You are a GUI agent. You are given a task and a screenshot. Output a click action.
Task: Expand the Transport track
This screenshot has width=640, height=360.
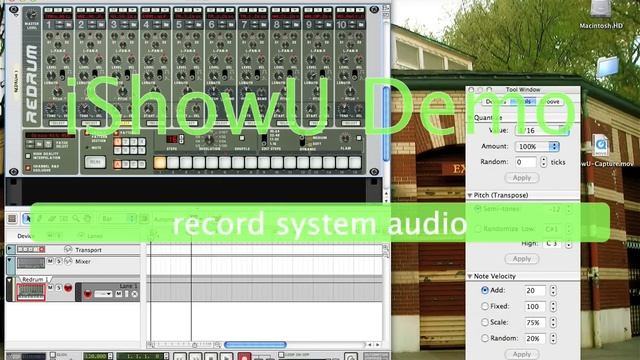pyautogui.click(x=10, y=249)
